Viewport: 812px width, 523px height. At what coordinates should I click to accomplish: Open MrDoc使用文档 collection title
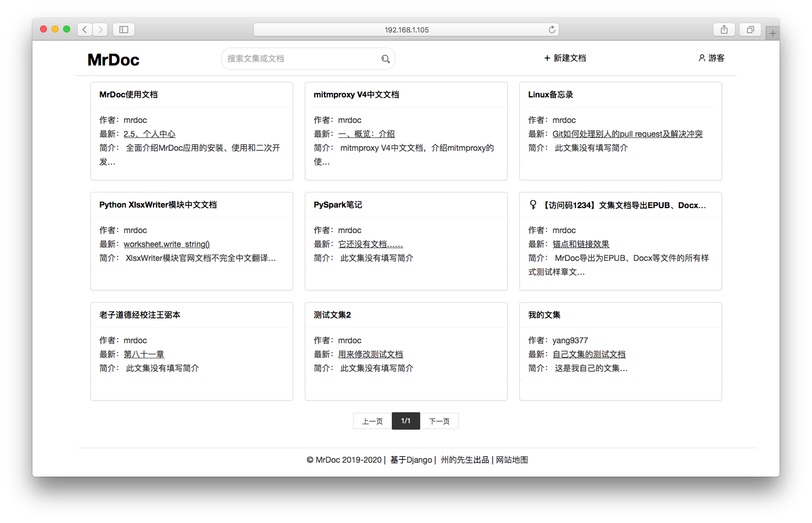coord(129,95)
